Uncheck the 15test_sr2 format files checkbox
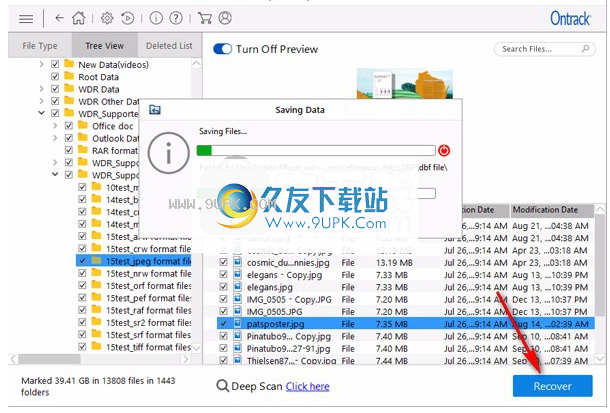610x413 pixels. pos(82,322)
